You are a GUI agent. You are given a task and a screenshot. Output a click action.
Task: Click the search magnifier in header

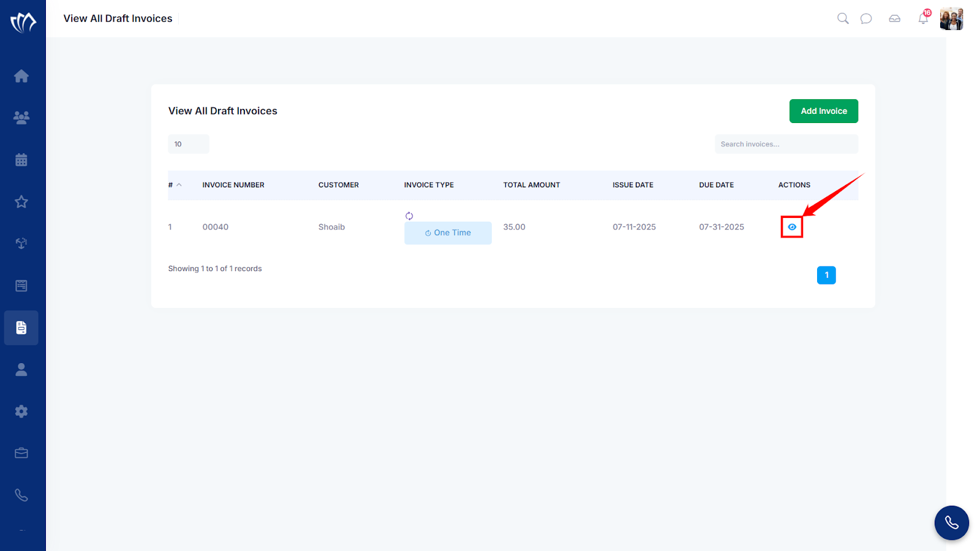pyautogui.click(x=843, y=18)
